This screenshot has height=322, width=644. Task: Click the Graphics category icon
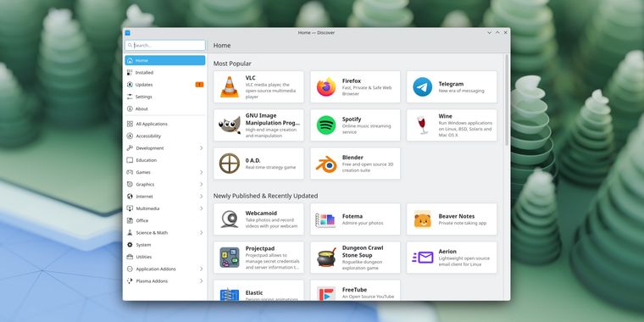coord(130,185)
